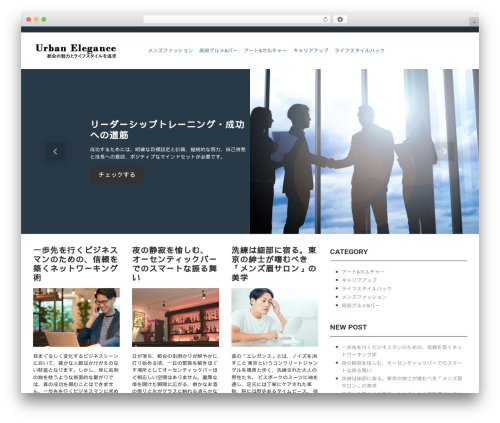Open NEW POST link 一歩先を行くビジネスマン
The height and width of the screenshot is (423, 500).
(402, 351)
